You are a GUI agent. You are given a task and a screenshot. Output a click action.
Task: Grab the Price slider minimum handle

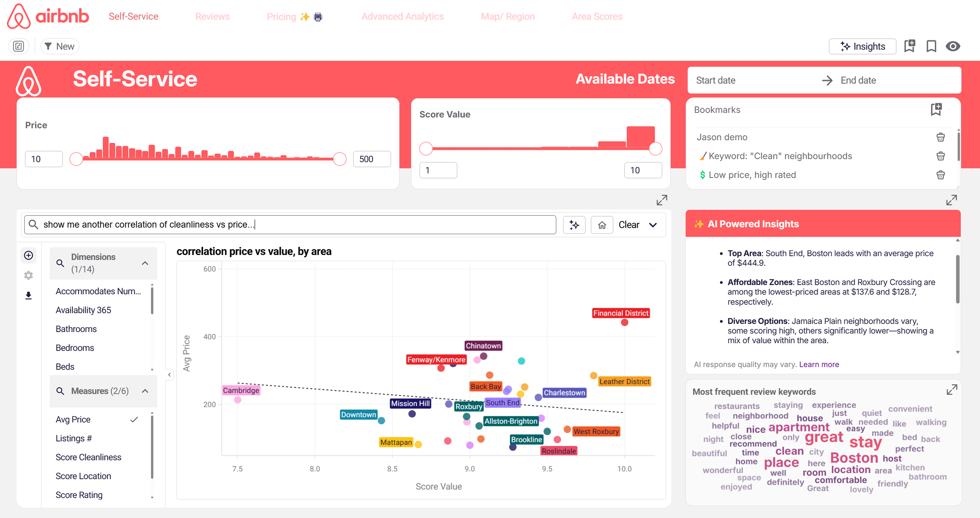click(76, 159)
